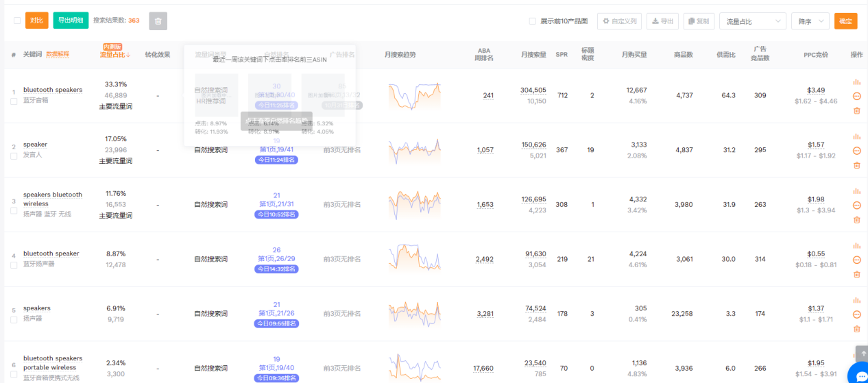
Task: Open the 自定义列 column customizer
Action: (x=619, y=21)
